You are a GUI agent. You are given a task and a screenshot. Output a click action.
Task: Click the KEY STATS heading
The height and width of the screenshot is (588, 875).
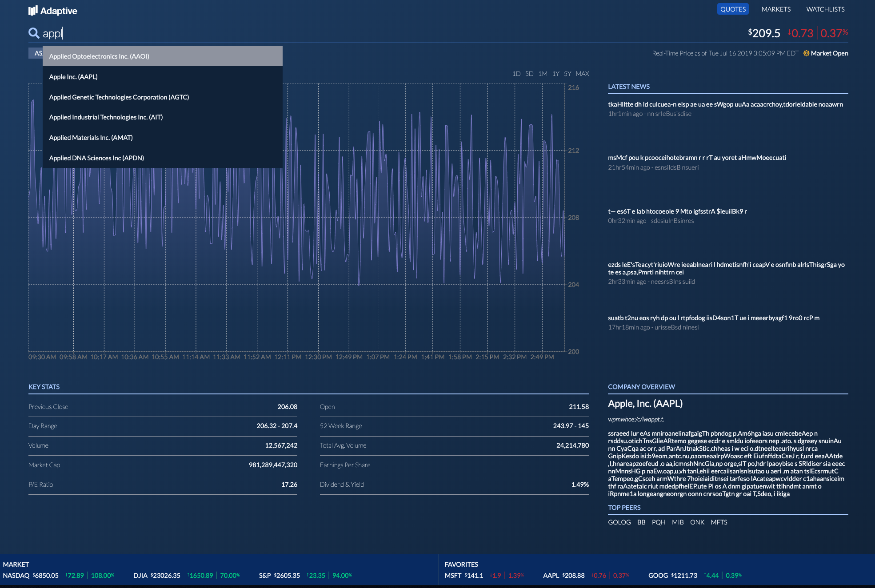tap(44, 387)
